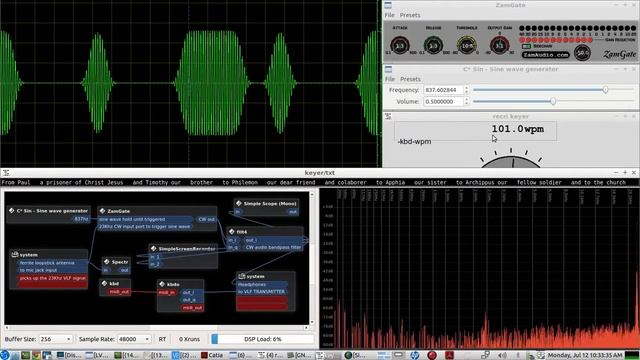Select SimpleScreenRecorder in_2 port
This screenshot has width=640, height=360.
tap(155, 264)
